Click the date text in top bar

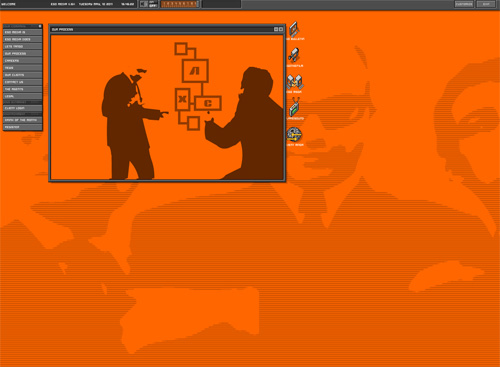tap(96, 4)
